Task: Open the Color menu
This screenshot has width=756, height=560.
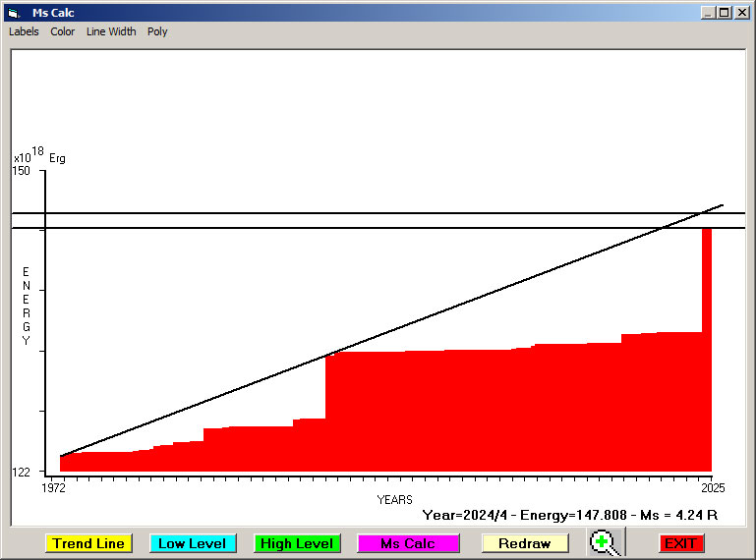Action: (x=63, y=31)
